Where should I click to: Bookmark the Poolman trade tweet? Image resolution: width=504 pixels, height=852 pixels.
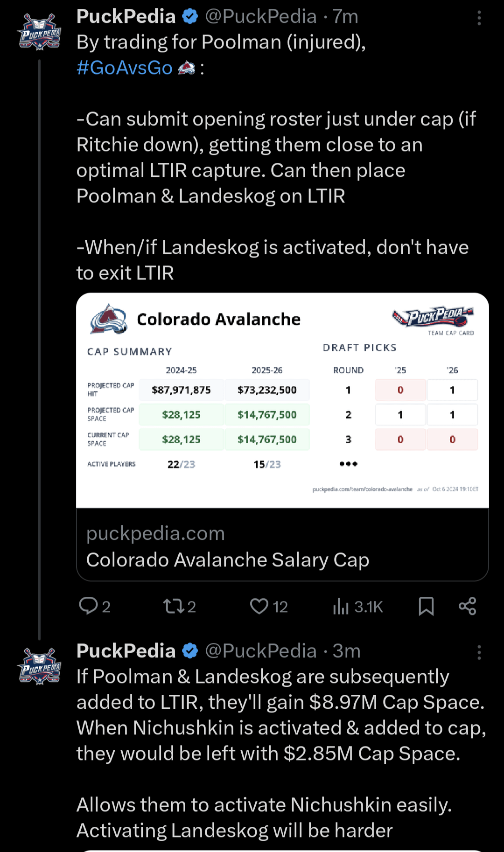pyautogui.click(x=426, y=606)
